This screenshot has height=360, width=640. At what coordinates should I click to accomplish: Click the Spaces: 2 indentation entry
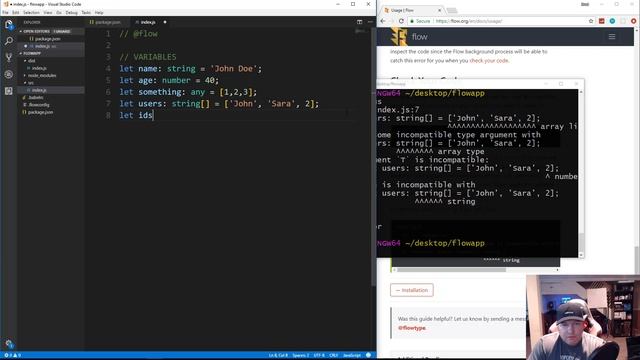coord(301,356)
